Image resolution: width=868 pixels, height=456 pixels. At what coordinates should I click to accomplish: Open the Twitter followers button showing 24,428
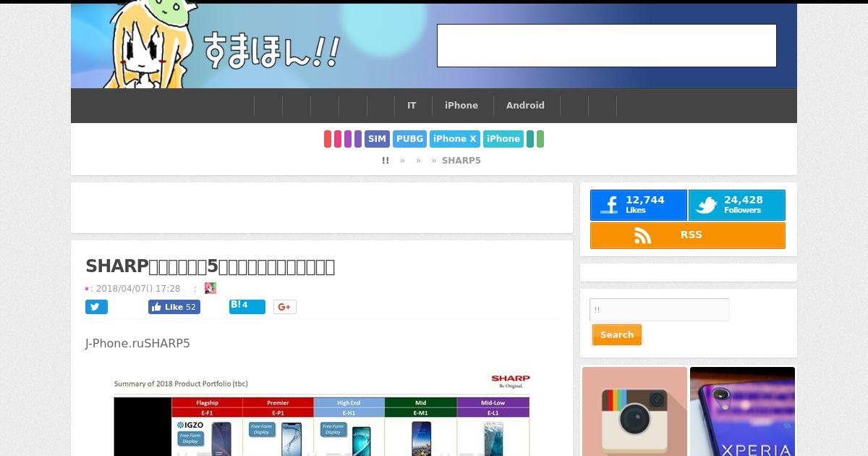tap(736, 205)
